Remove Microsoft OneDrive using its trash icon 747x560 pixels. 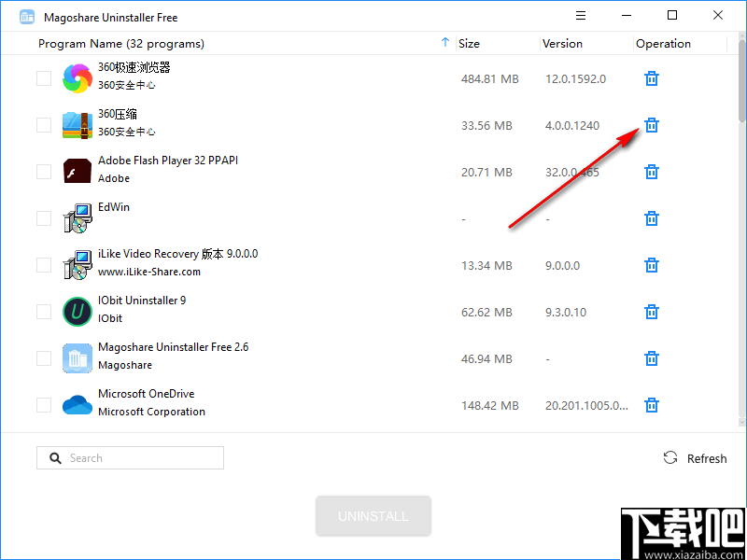pos(651,405)
